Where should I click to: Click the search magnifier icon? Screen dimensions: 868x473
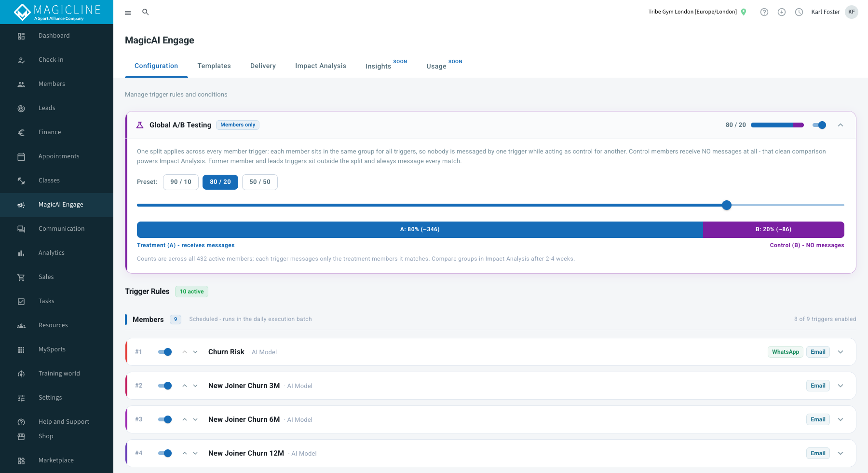[145, 12]
